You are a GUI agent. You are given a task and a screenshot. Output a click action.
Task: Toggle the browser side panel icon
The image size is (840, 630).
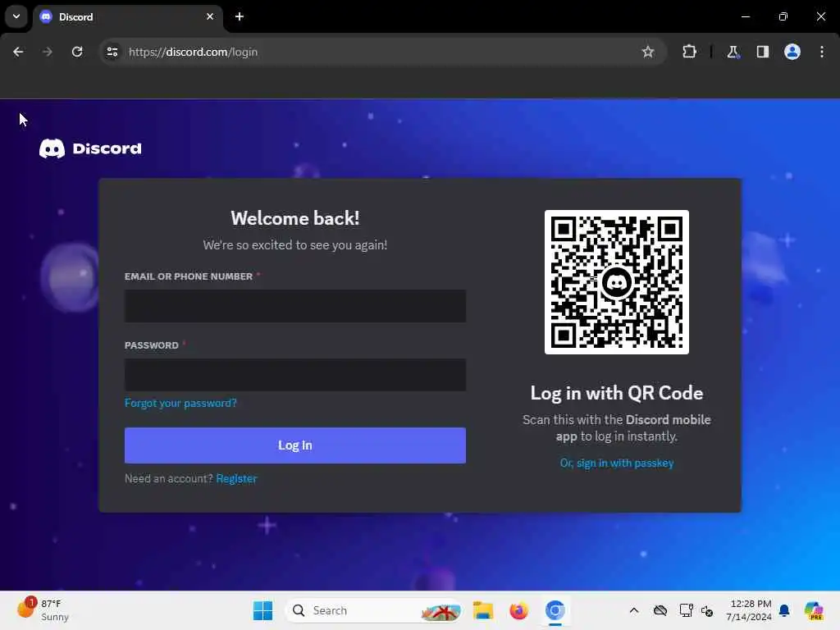click(x=762, y=52)
